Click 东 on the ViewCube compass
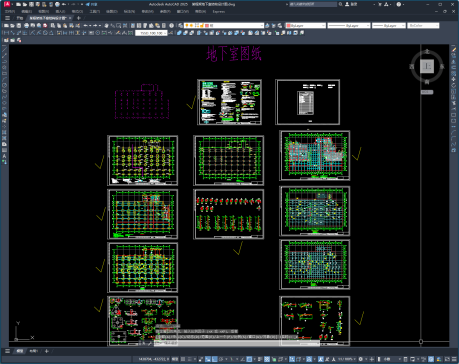The image size is (459, 364). coord(442,67)
